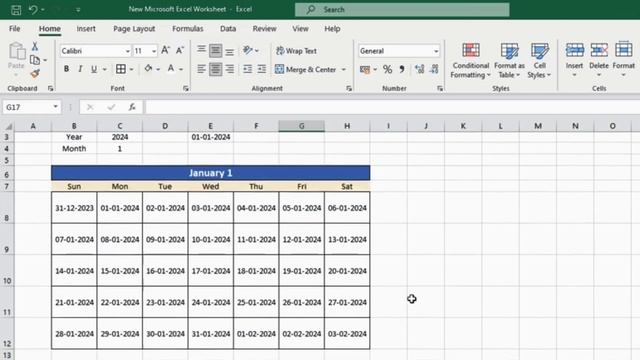This screenshot has height=360, width=640.
Task: Open the font size dropdown
Action: coord(154,51)
